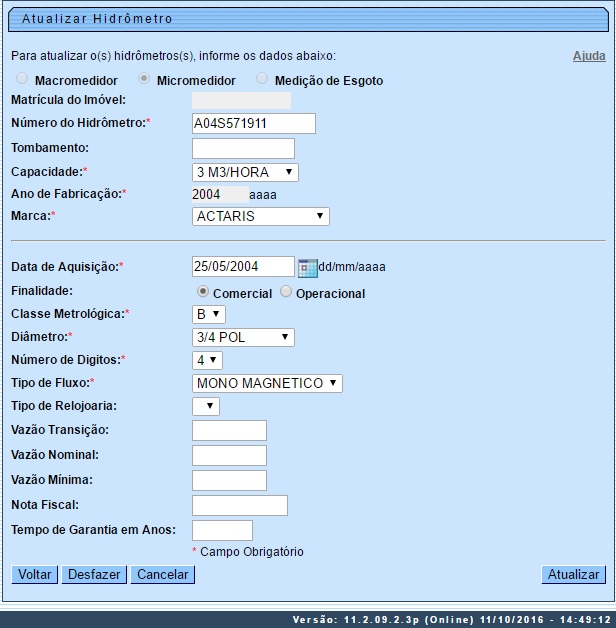Expand the Marca dropdown showing ACTARIS

(x=260, y=216)
